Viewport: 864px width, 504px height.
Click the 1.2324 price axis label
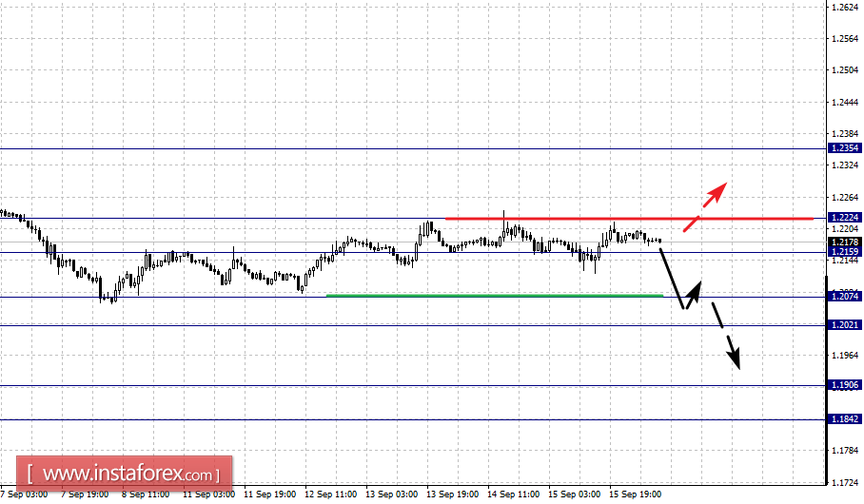click(x=845, y=165)
